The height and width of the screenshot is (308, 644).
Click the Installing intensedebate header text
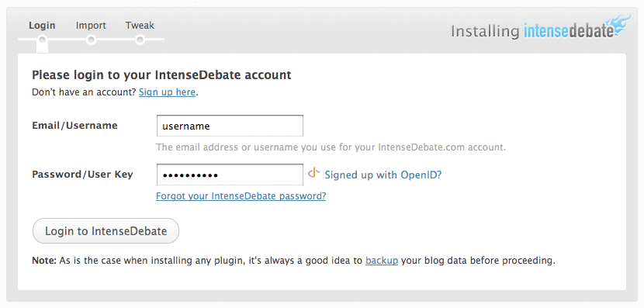coord(532,31)
